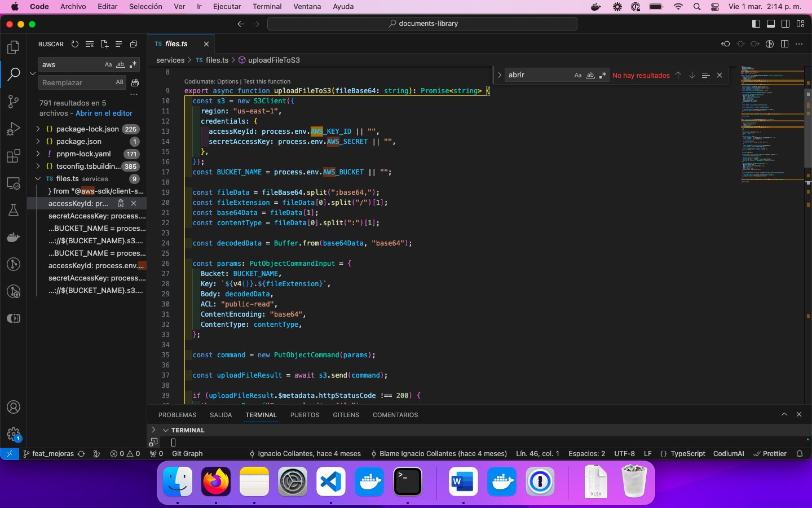The image size is (812, 508).
Task: Refresh search results in search panel
Action: (x=75, y=44)
